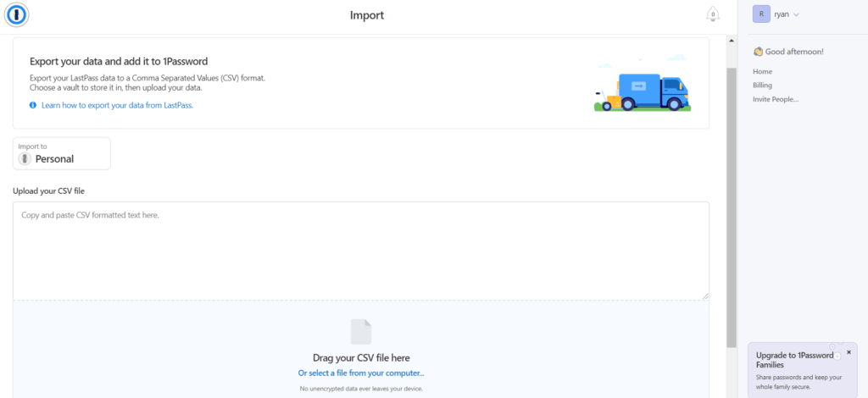Click the Drag your CSV file here text

click(x=361, y=357)
